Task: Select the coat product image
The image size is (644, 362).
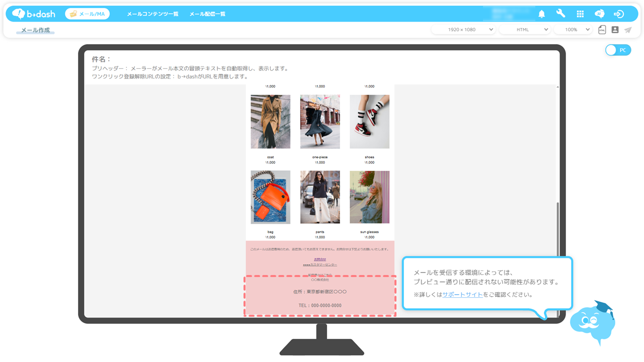Action: (x=271, y=122)
